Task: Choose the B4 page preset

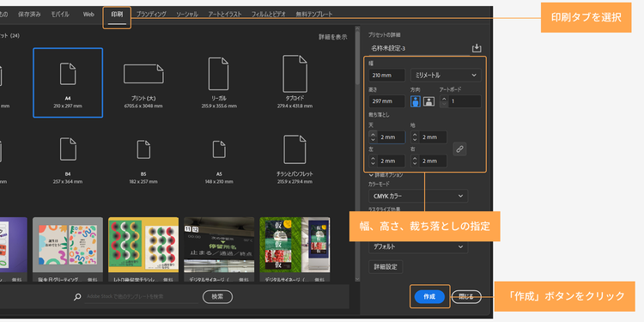Action: pos(68,149)
